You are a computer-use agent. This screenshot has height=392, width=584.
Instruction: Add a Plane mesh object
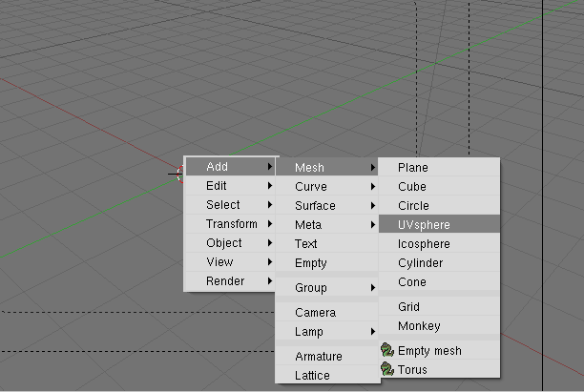pos(439,168)
